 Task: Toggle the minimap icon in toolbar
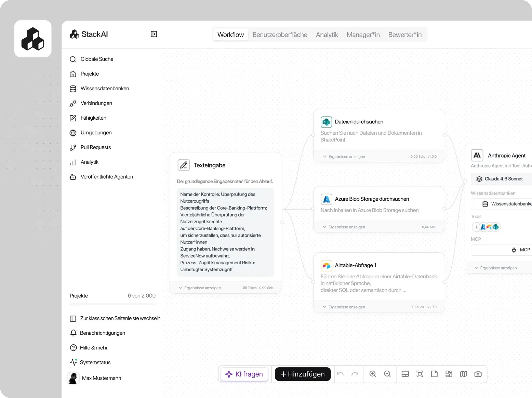[x=463, y=374]
